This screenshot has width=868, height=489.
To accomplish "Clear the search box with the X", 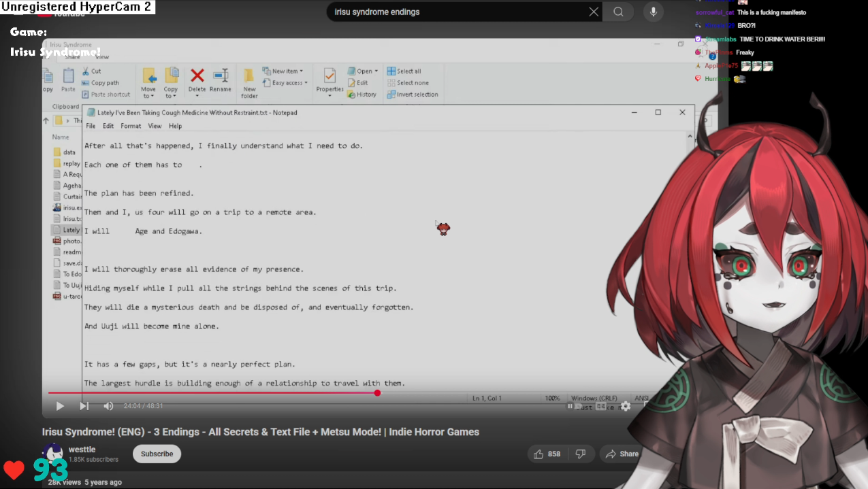I will coord(594,12).
